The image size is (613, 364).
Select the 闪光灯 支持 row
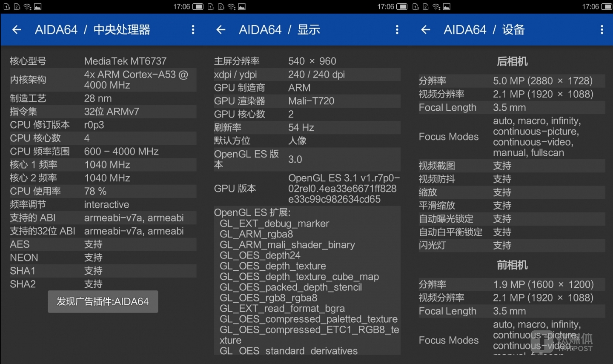click(x=511, y=245)
